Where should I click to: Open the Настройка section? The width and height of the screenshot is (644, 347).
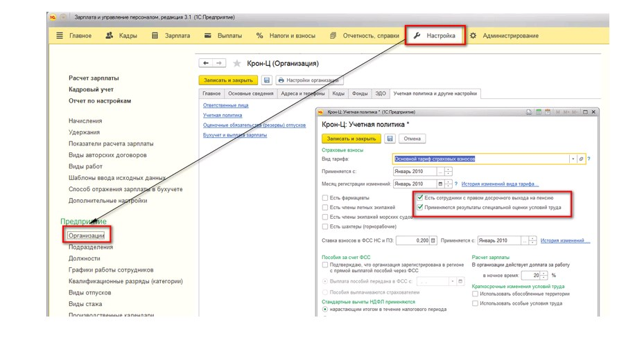click(x=435, y=36)
